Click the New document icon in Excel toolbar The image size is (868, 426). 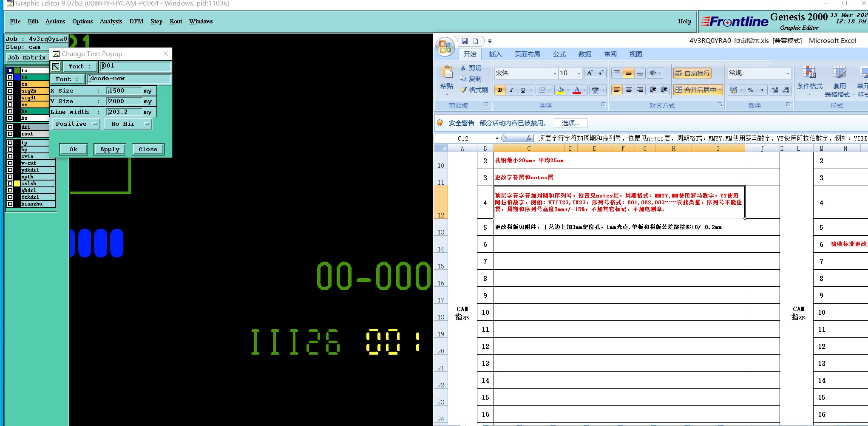(x=476, y=41)
